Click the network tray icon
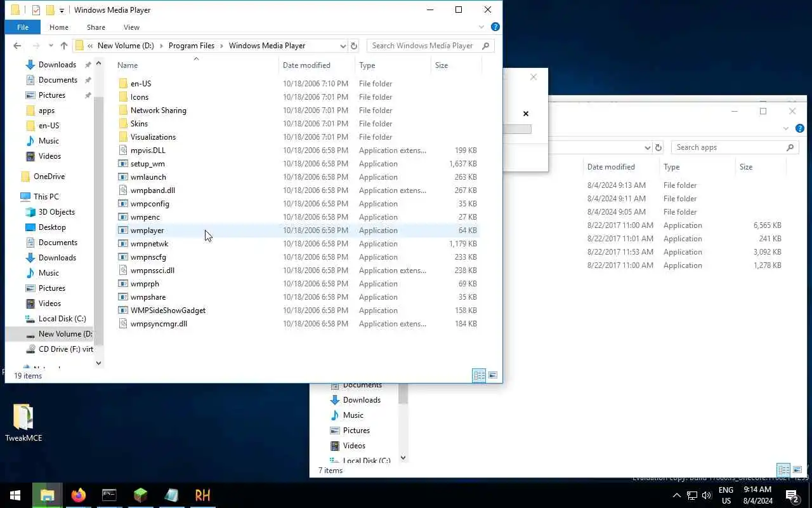Viewport: 812px width, 508px height. [x=692, y=495]
